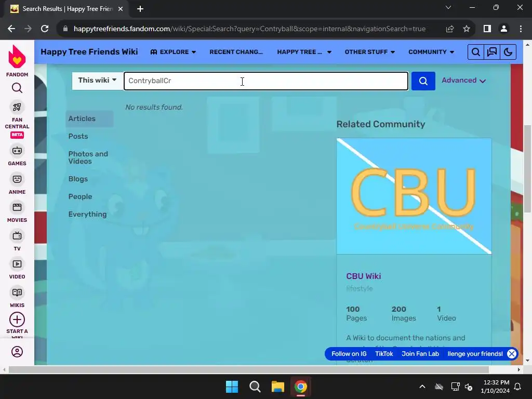
Task: Expand the Community menu
Action: click(x=431, y=52)
